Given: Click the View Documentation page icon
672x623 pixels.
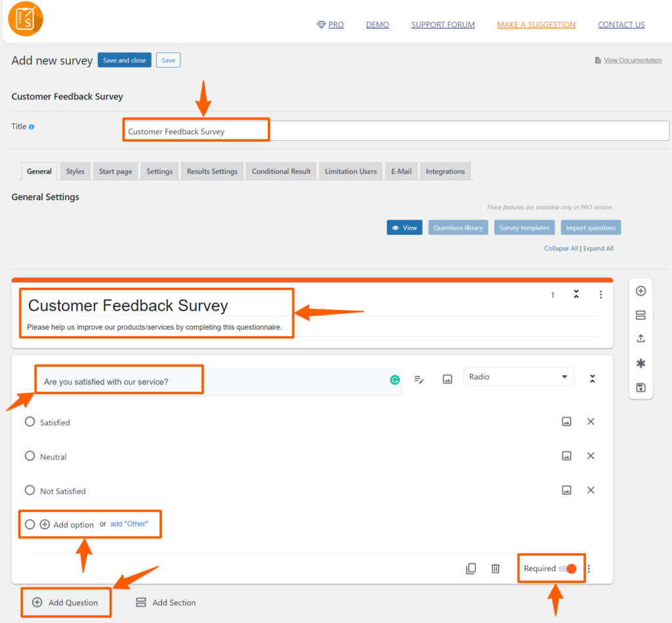Looking at the screenshot, I should tap(598, 60).
